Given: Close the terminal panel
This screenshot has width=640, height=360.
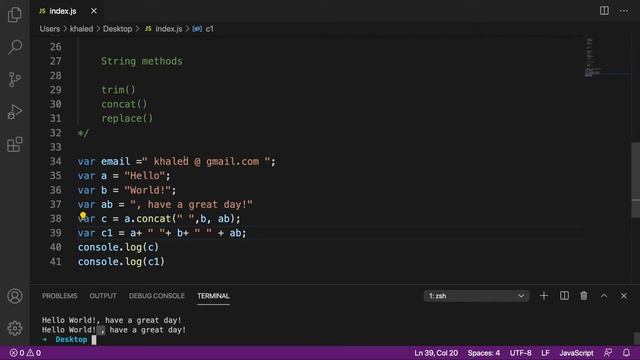Looking at the screenshot, I should tap(624, 296).
